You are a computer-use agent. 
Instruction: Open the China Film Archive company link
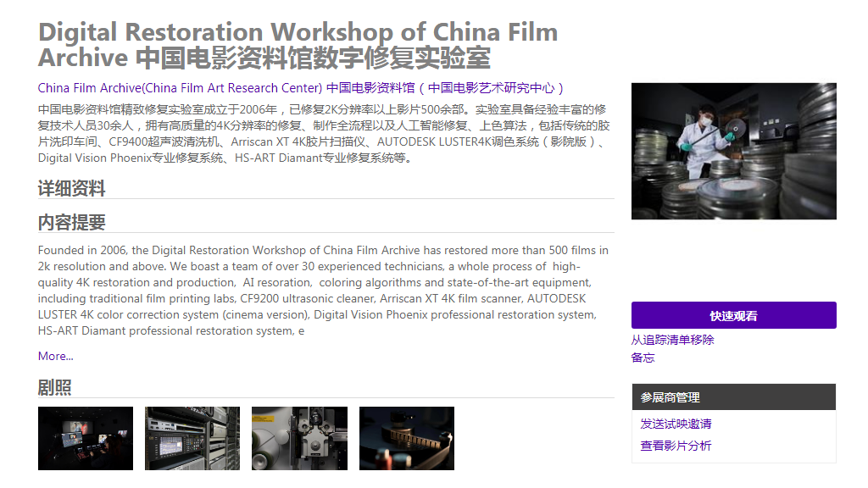point(301,88)
